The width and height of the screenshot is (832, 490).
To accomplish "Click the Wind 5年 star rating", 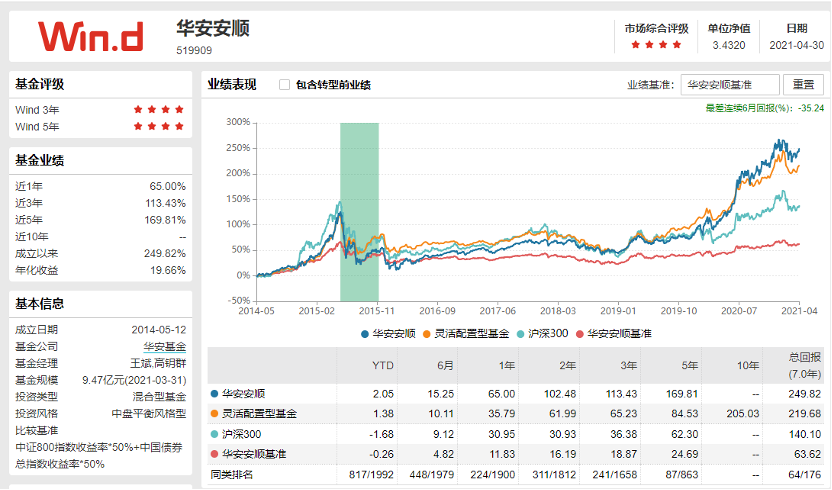I will (x=159, y=126).
